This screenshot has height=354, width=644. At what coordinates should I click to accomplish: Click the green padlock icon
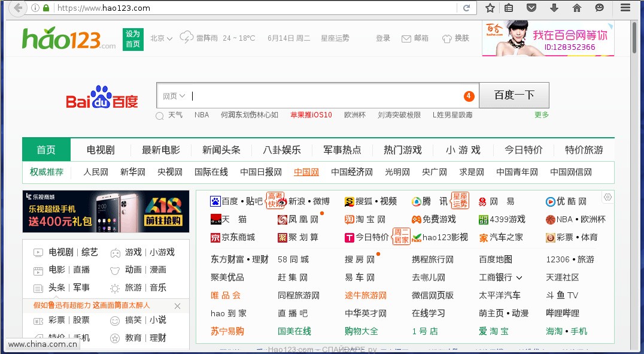(46, 8)
